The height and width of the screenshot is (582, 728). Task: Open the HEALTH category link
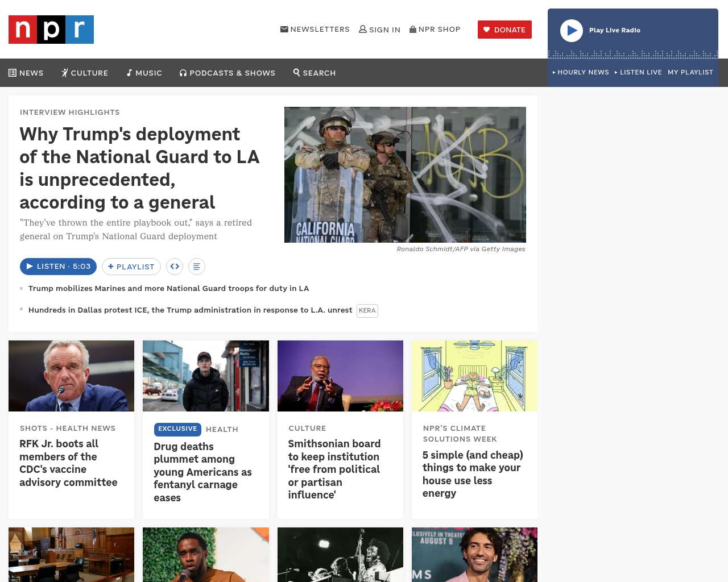point(222,429)
